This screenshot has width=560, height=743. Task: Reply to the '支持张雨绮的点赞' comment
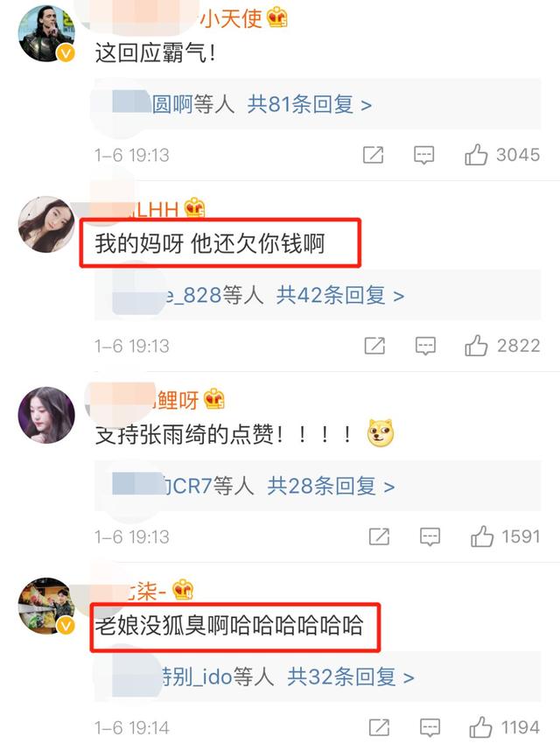tap(430, 536)
